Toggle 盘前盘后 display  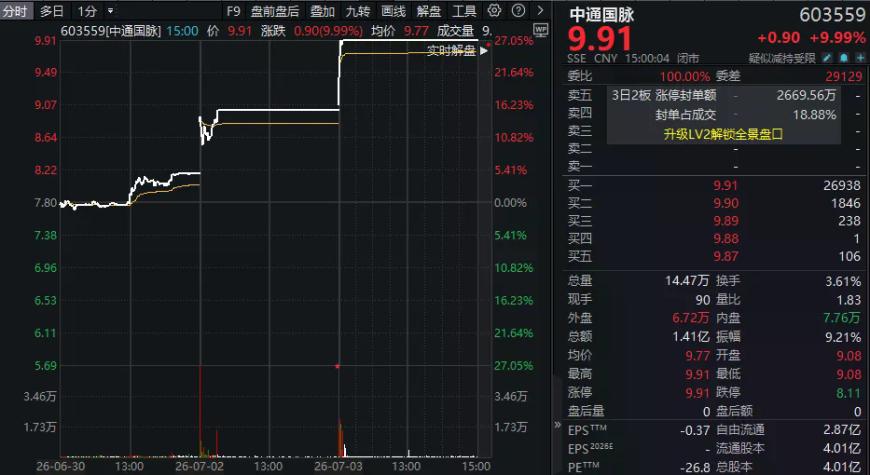pyautogui.click(x=275, y=11)
